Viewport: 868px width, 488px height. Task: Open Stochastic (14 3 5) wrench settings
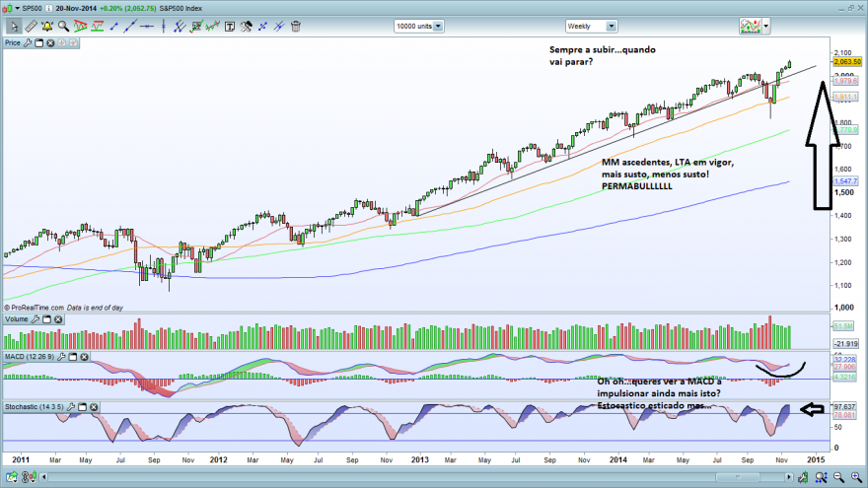point(71,406)
